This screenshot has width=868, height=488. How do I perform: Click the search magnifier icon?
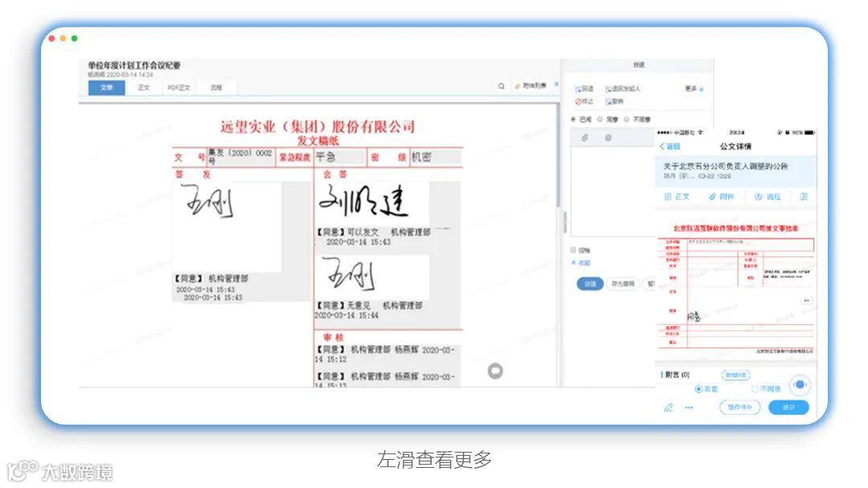click(502, 86)
